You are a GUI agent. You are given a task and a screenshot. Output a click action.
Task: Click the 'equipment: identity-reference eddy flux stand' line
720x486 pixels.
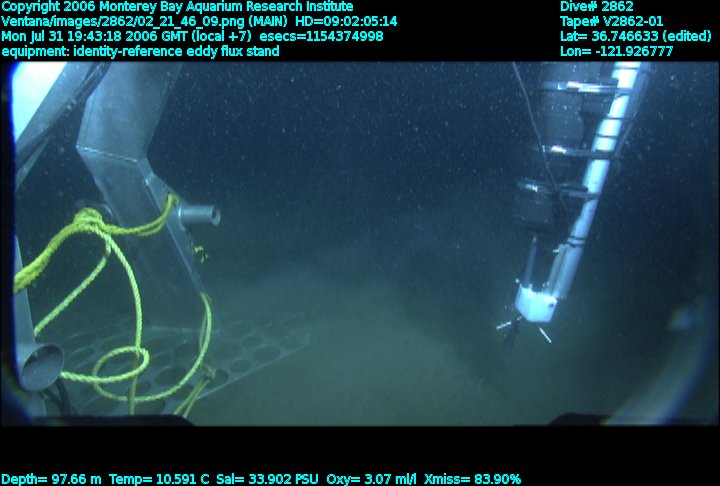(x=140, y=51)
